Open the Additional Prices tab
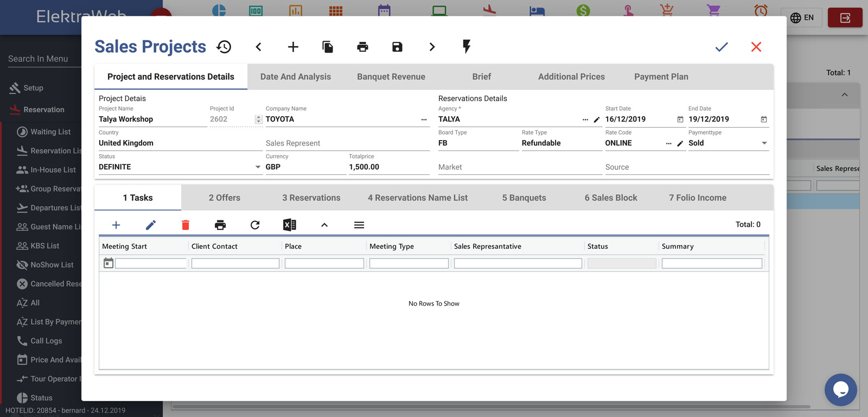This screenshot has width=868, height=417. coord(571,77)
